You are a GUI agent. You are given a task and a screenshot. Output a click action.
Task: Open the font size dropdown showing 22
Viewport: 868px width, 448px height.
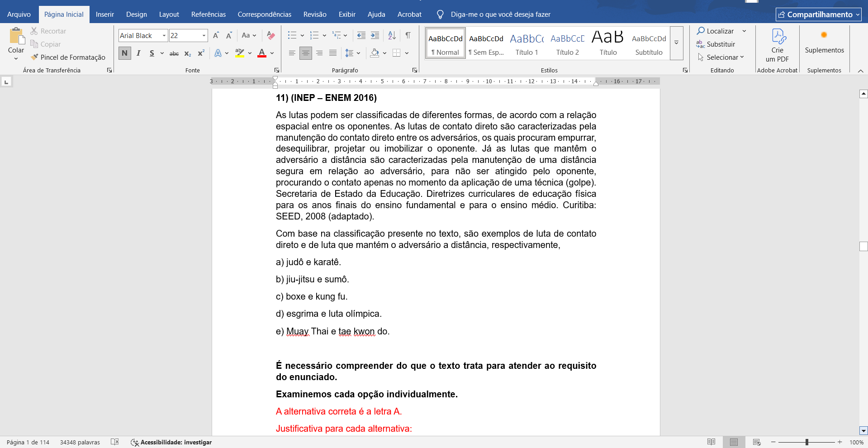coord(204,35)
